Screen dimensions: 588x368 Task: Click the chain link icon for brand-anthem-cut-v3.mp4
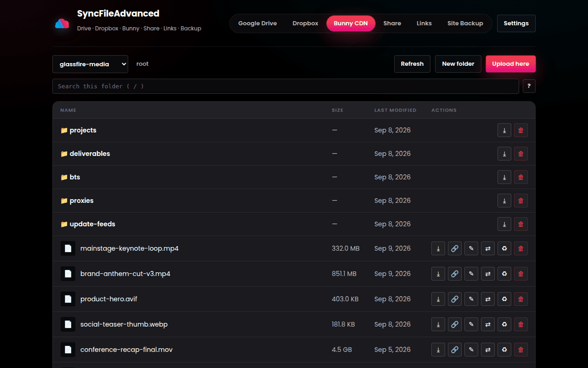(454, 274)
